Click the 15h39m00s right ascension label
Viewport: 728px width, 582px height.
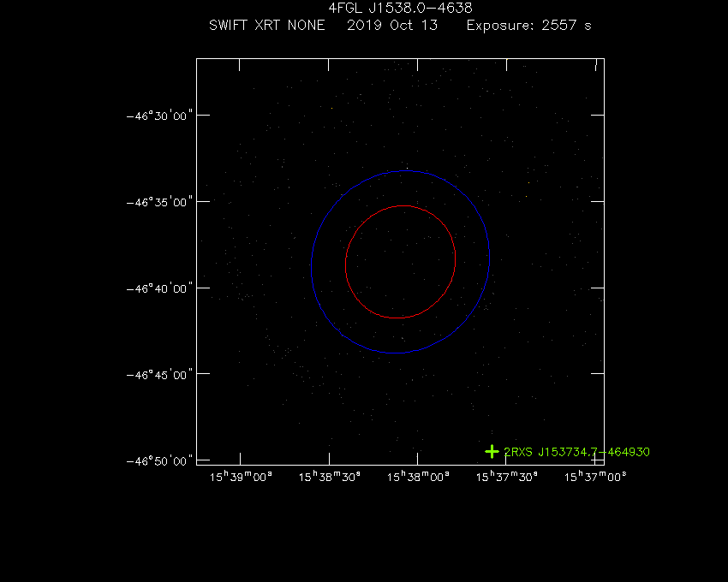tap(241, 477)
